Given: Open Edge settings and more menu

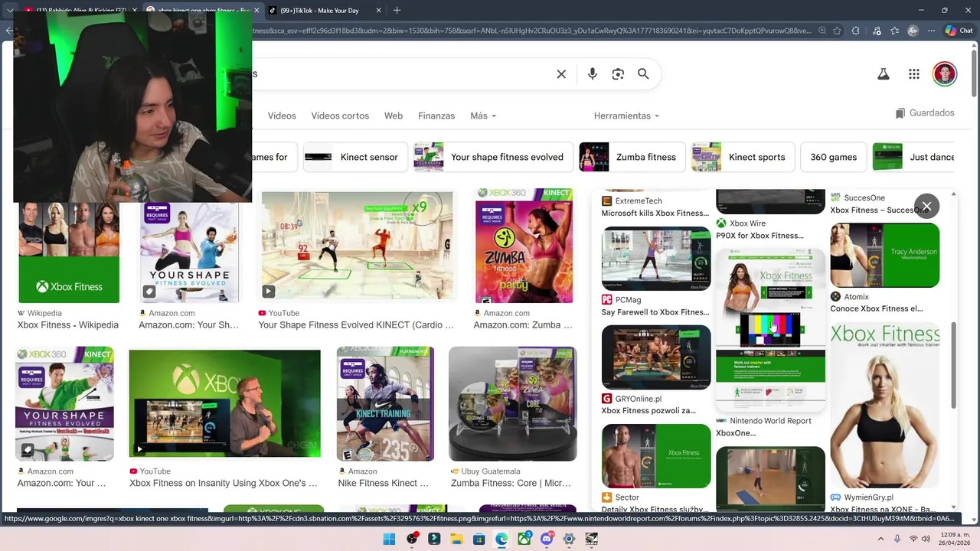Looking at the screenshot, I should (931, 31).
